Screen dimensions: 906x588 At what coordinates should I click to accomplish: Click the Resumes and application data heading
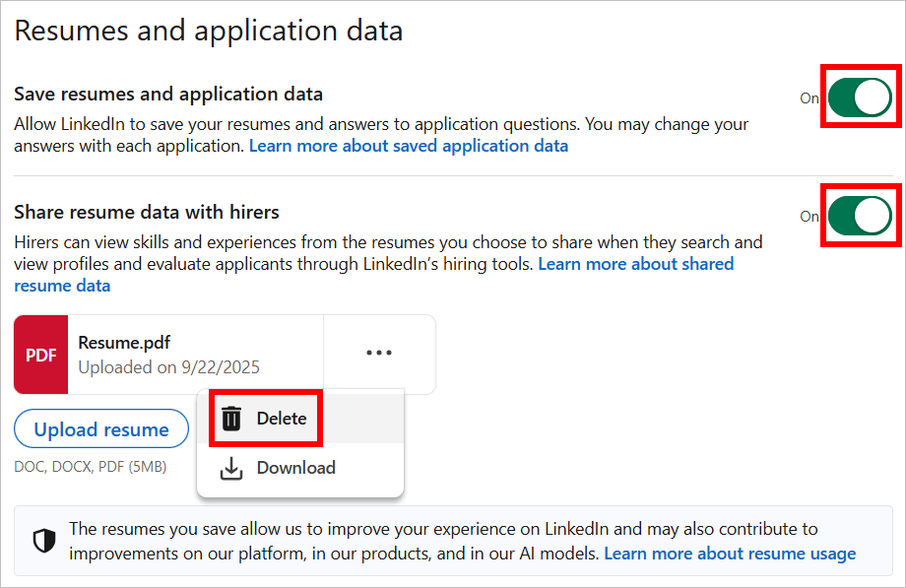(x=209, y=30)
